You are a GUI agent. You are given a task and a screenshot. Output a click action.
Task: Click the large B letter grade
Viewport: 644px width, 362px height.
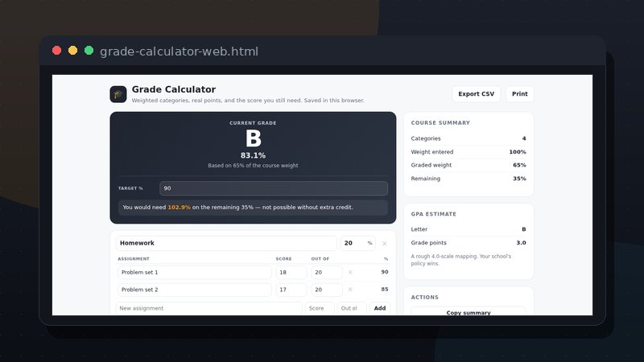(253, 138)
